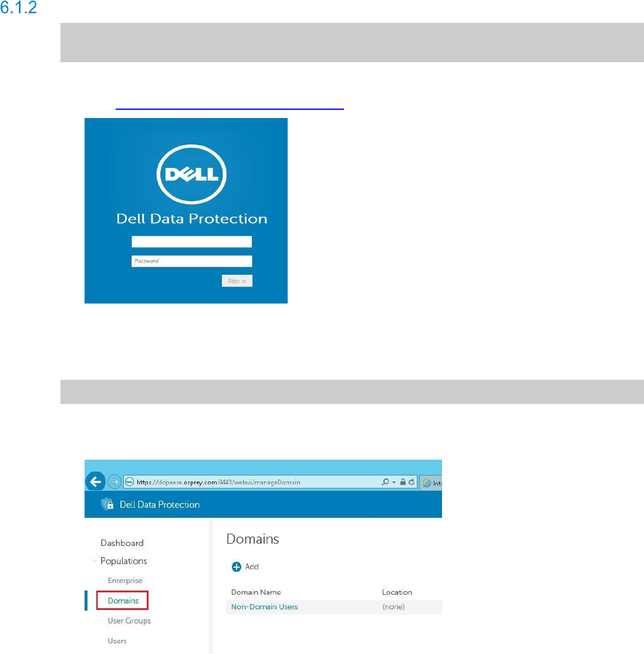The height and width of the screenshot is (654, 644).
Task: Click the Sign in button
Action: click(x=237, y=281)
